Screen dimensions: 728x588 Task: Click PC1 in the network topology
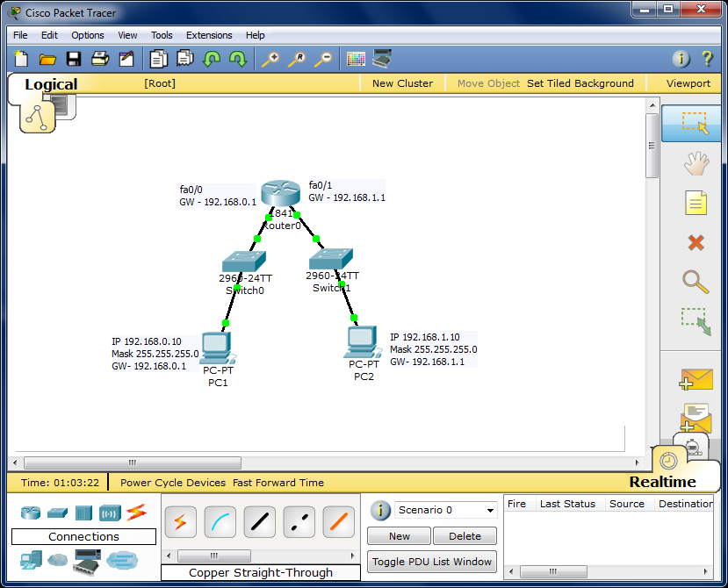(x=217, y=349)
